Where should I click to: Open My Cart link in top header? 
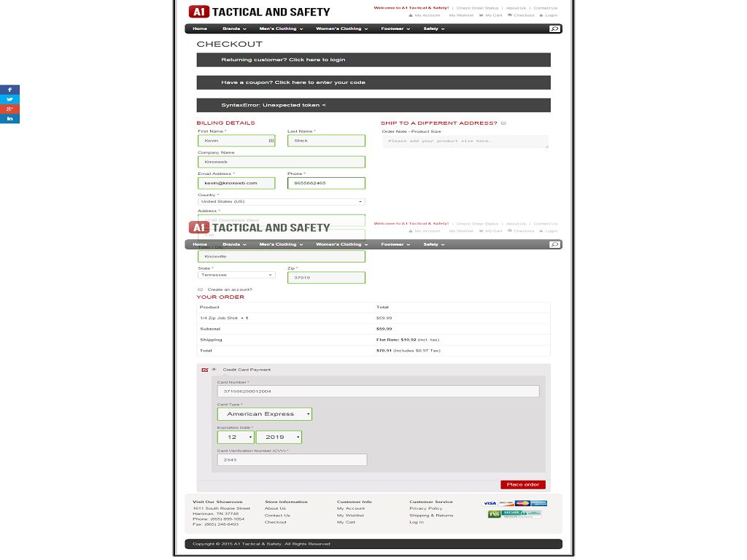[x=491, y=15]
